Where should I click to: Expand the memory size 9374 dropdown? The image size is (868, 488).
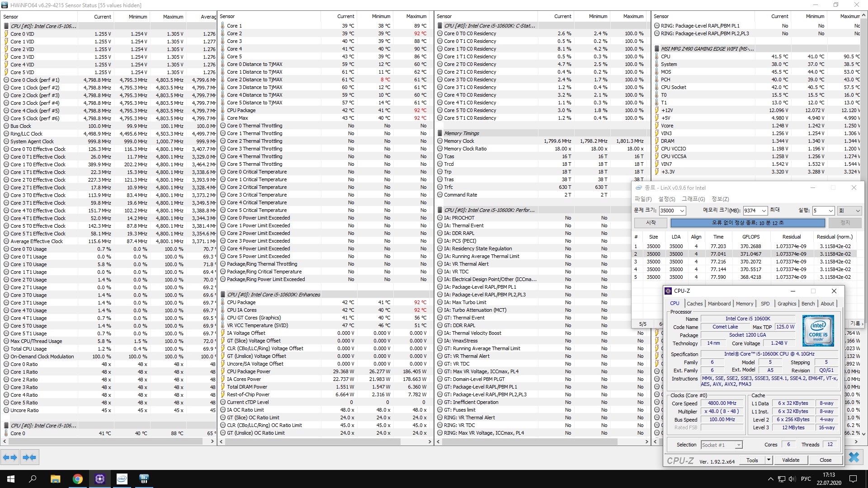click(x=764, y=211)
